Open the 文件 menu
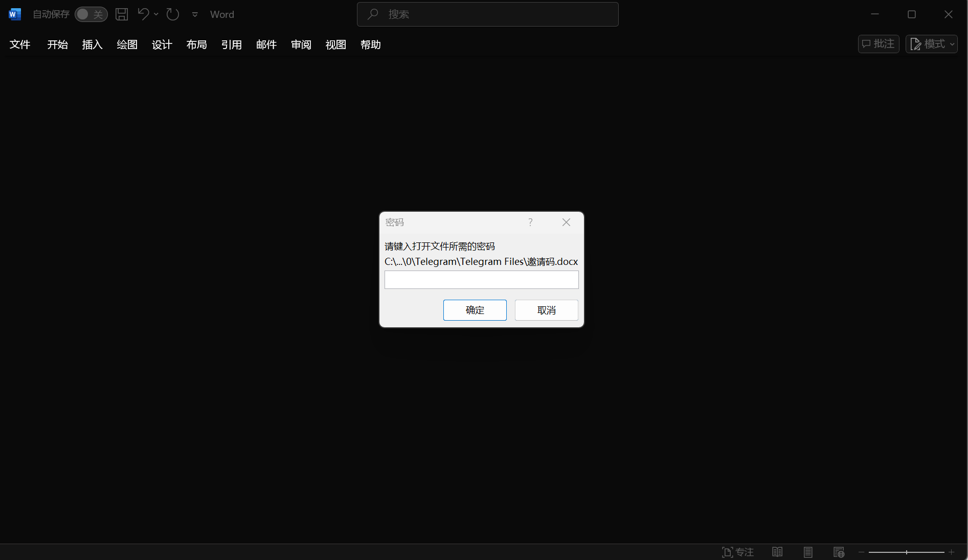Viewport: 968px width, 560px height. [20, 44]
